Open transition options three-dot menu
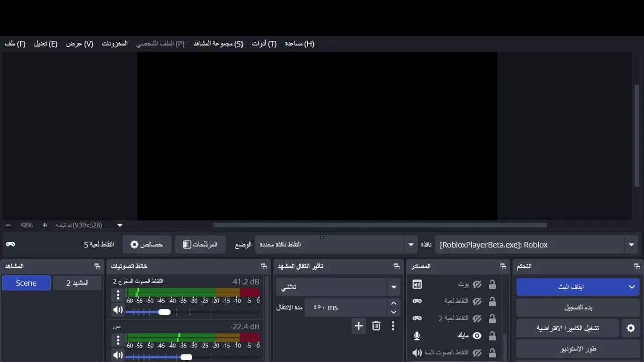 coord(393,326)
